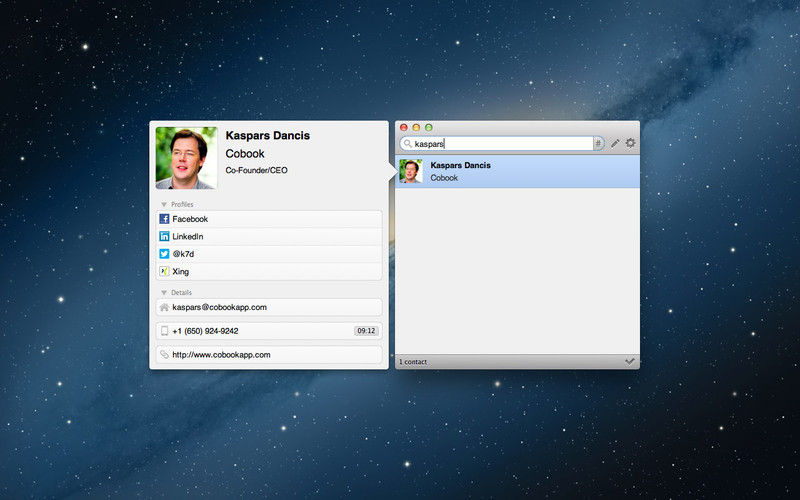Collapse the Profiles section triangle
Screen dimensions: 800x500
pos(164,204)
